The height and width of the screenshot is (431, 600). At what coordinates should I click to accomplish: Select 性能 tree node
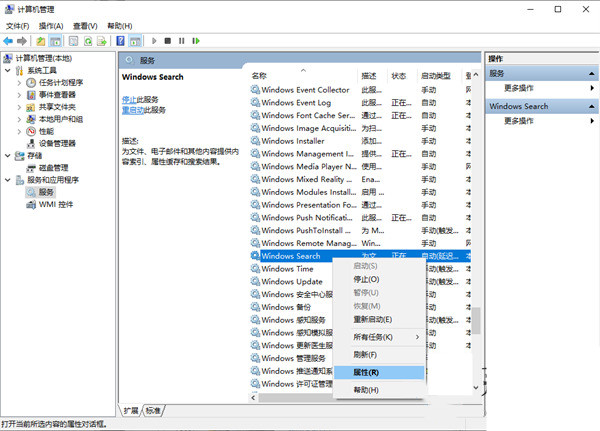(x=46, y=131)
